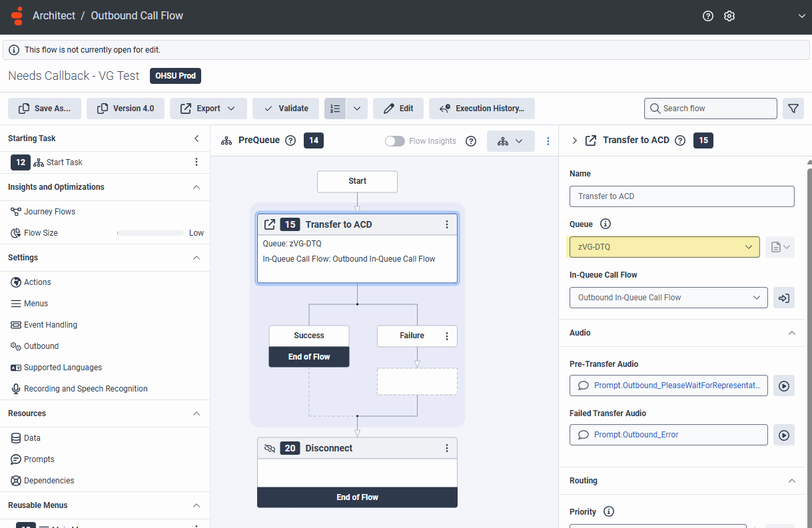
Task: Open the Queue expression mode button
Action: click(x=780, y=247)
